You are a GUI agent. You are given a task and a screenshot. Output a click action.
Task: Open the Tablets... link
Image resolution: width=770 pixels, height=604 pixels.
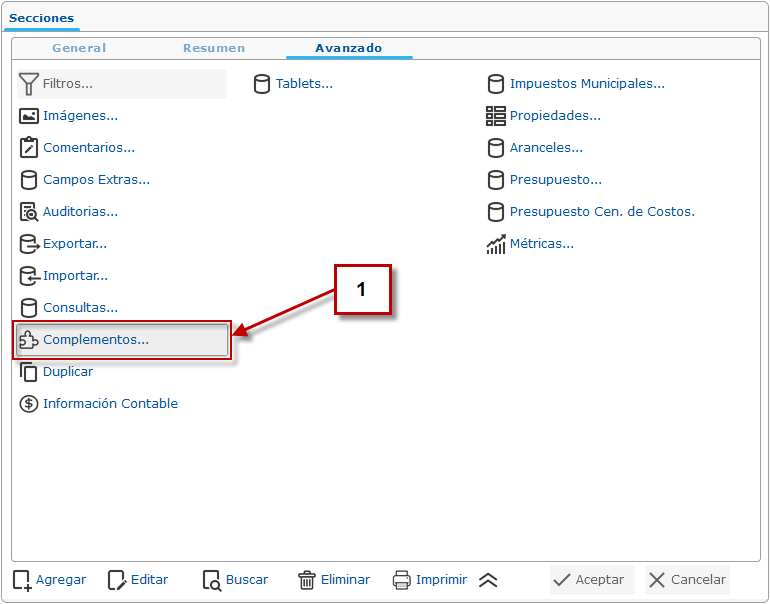[304, 84]
